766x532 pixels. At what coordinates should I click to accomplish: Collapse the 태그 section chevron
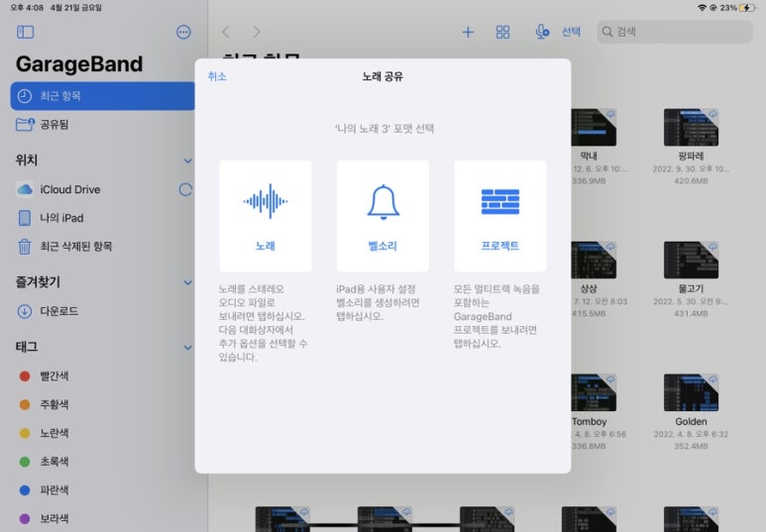tap(187, 348)
